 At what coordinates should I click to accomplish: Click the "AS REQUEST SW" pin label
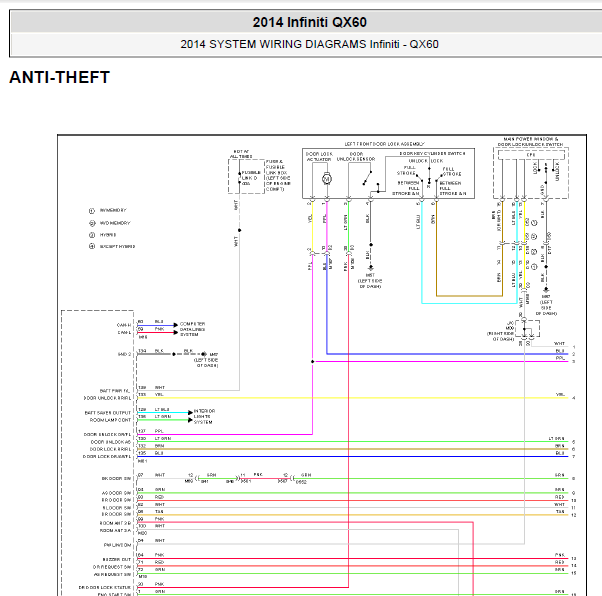coord(112,574)
